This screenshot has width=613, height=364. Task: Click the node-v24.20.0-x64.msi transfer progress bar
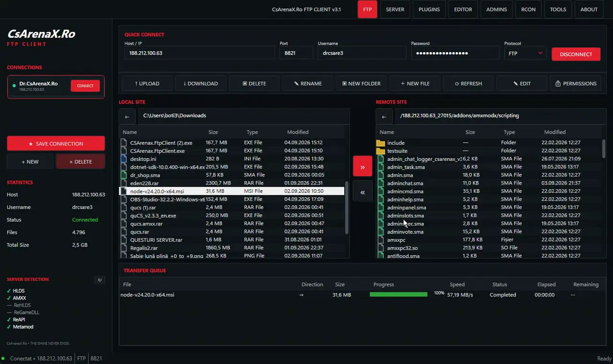coord(398,295)
